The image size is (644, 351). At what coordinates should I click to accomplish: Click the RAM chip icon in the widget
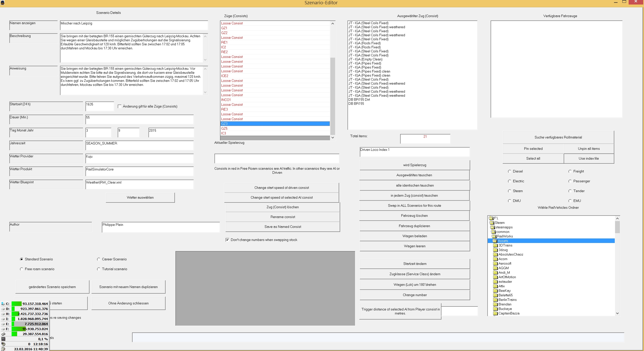coord(3,334)
